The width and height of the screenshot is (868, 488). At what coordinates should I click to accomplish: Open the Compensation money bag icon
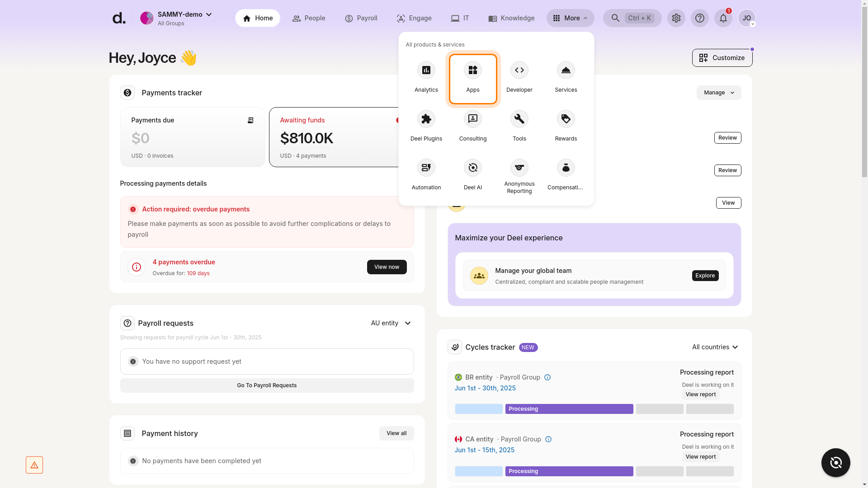pos(566,168)
